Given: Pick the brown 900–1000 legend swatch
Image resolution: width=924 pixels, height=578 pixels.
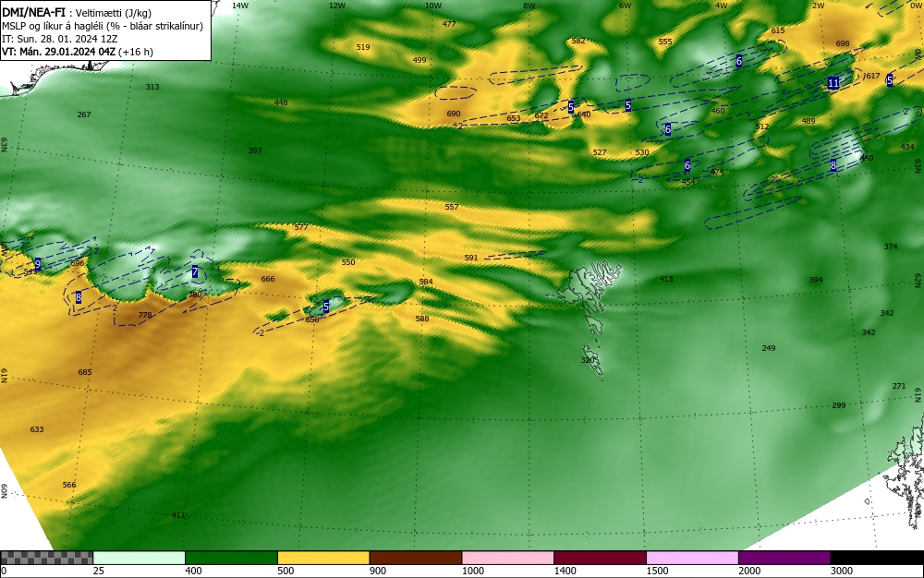Looking at the screenshot, I should (416, 558).
